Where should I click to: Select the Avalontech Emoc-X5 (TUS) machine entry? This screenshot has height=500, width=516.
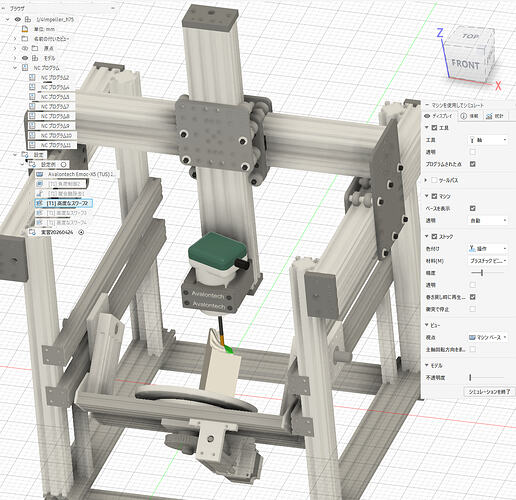(x=77, y=174)
